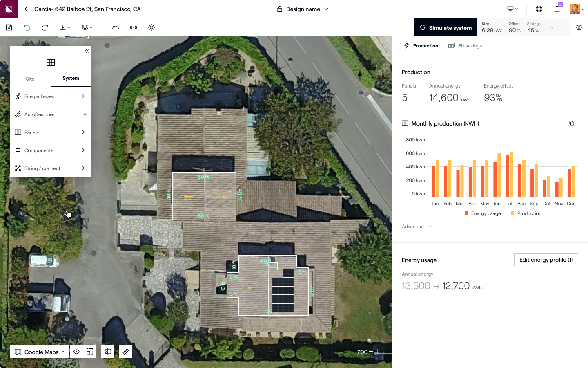
Task: Toggle map imagery visibility eye
Action: click(76, 352)
